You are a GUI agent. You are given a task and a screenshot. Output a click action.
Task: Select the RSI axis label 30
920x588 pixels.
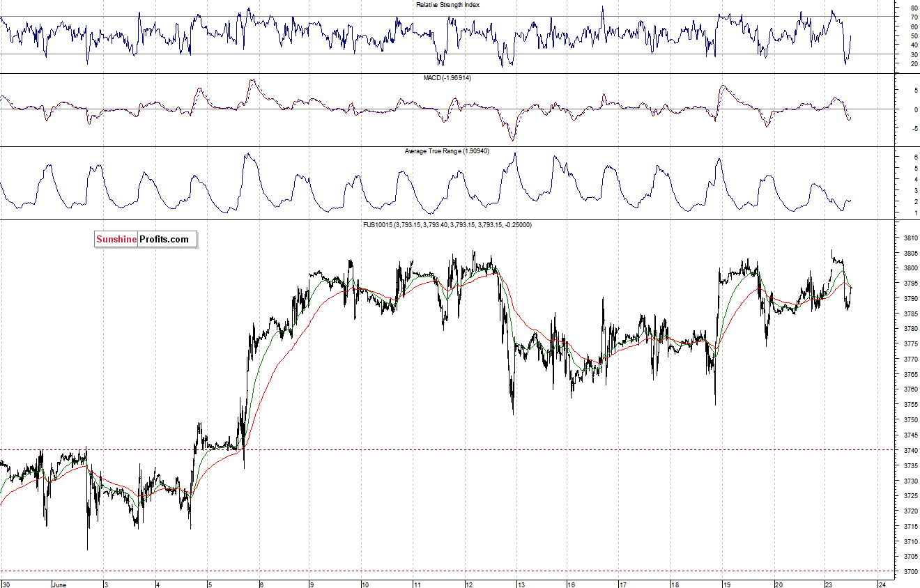(913, 54)
